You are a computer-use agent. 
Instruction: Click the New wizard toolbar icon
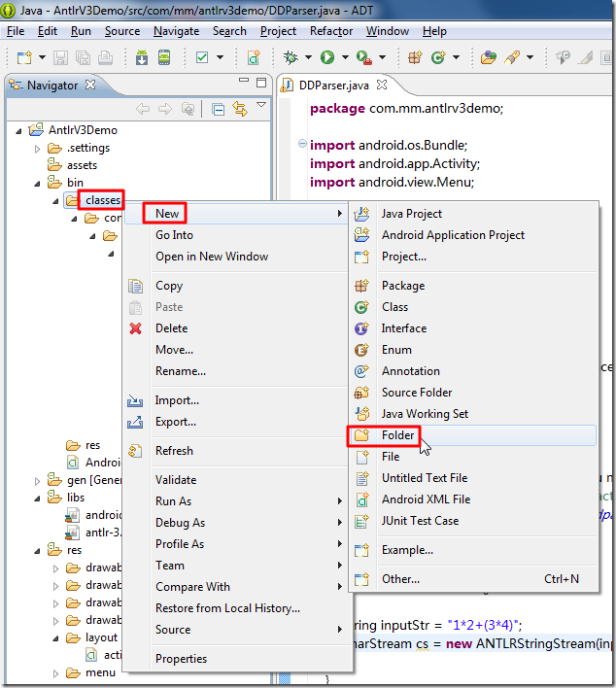coord(25,57)
